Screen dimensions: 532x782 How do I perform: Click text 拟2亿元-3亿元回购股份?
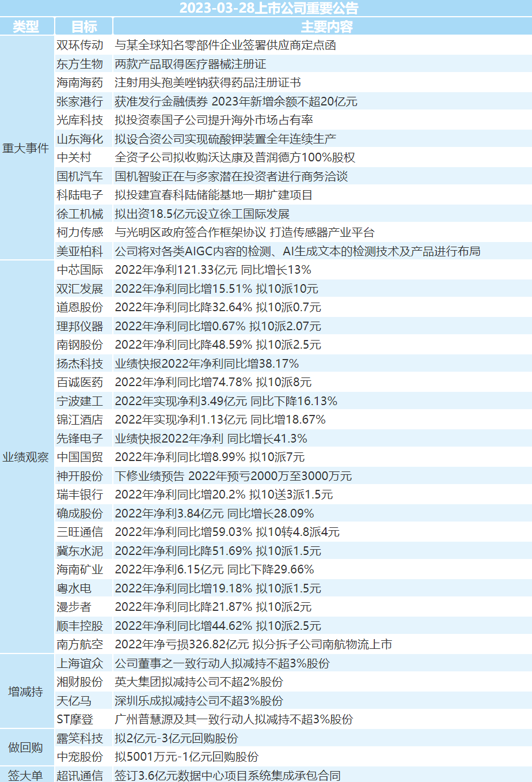[176, 738]
